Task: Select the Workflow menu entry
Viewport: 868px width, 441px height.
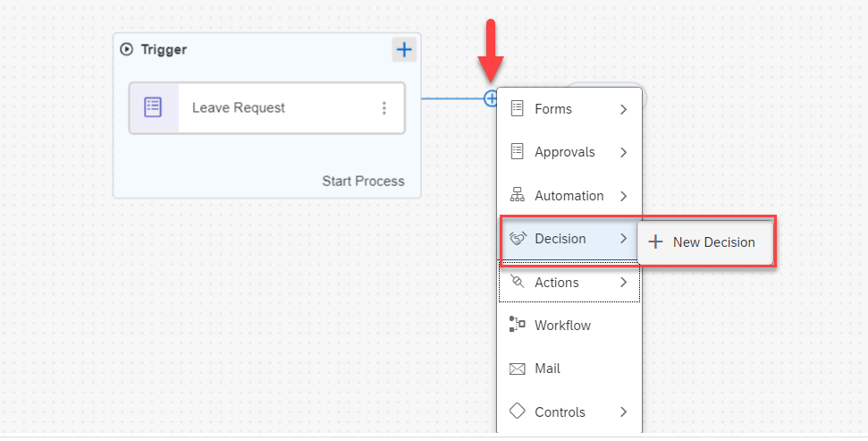Action: pos(562,326)
